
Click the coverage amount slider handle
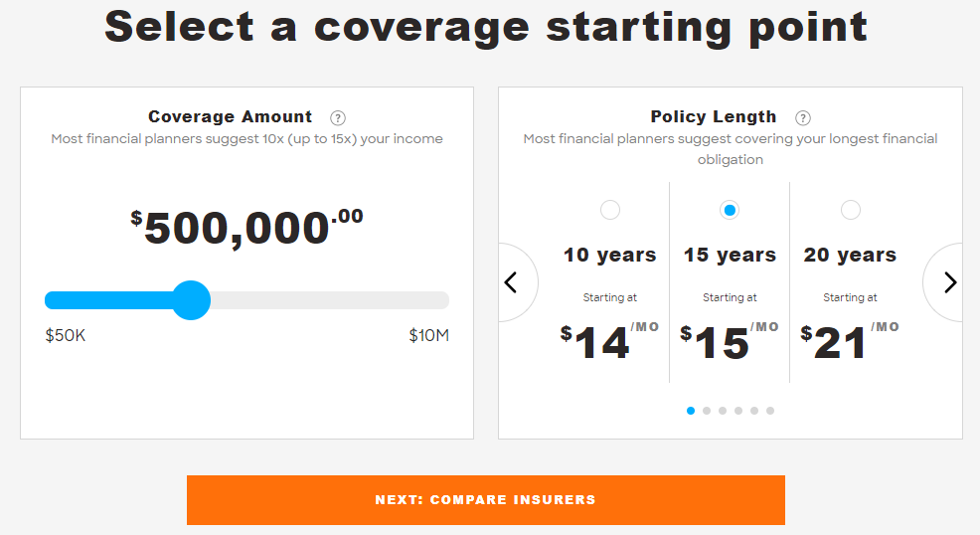click(x=191, y=300)
